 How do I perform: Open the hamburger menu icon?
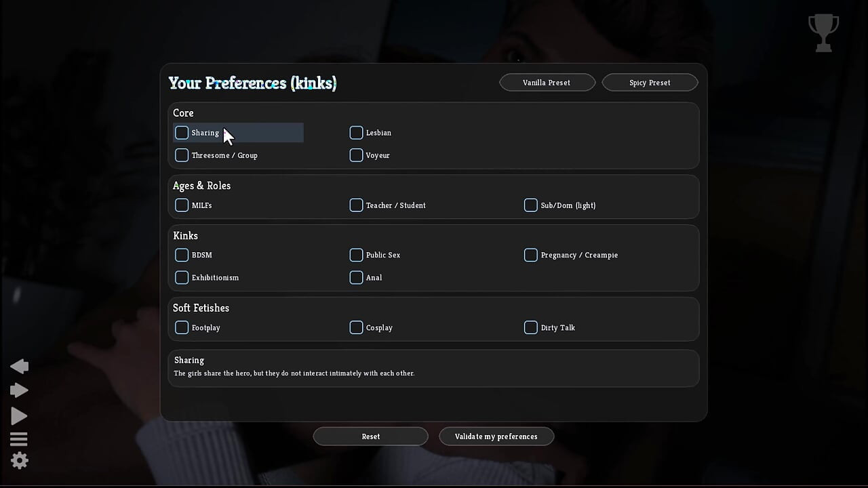click(x=19, y=439)
